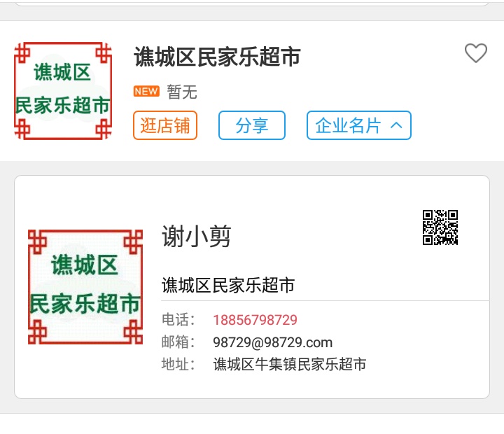Tap the 邮箱 label

(x=178, y=342)
